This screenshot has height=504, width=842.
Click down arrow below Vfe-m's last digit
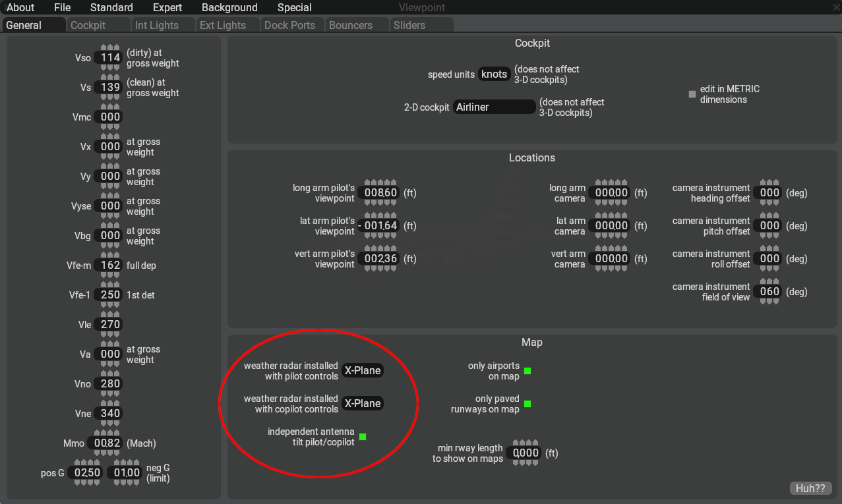click(x=117, y=275)
